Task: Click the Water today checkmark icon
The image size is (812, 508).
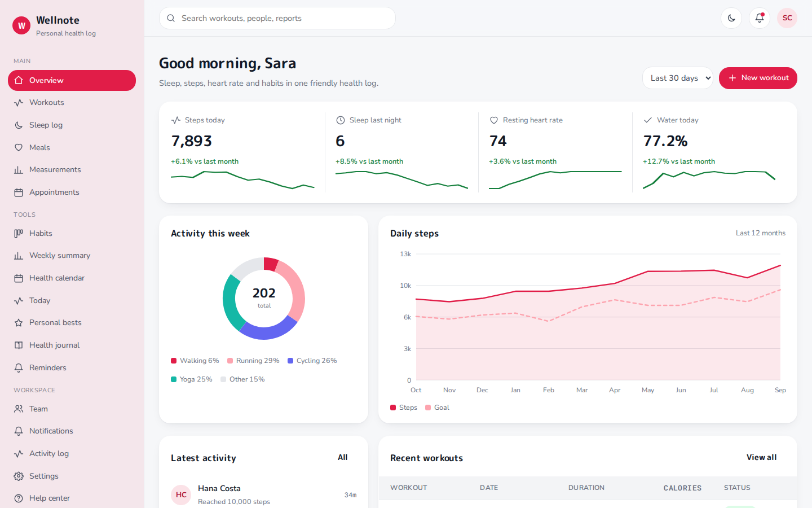Action: pos(648,120)
